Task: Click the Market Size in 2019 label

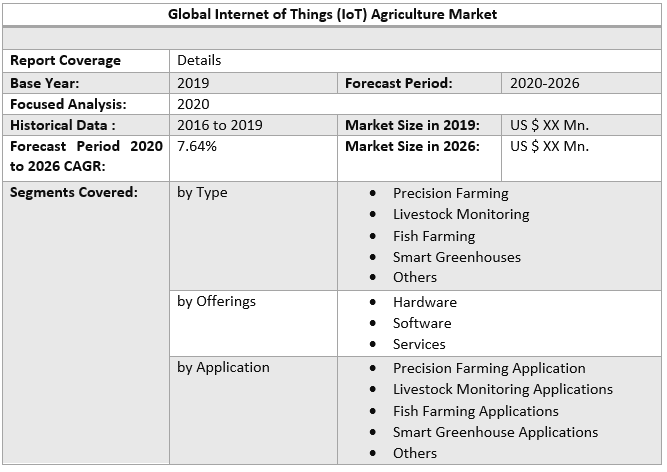Action: (x=412, y=125)
